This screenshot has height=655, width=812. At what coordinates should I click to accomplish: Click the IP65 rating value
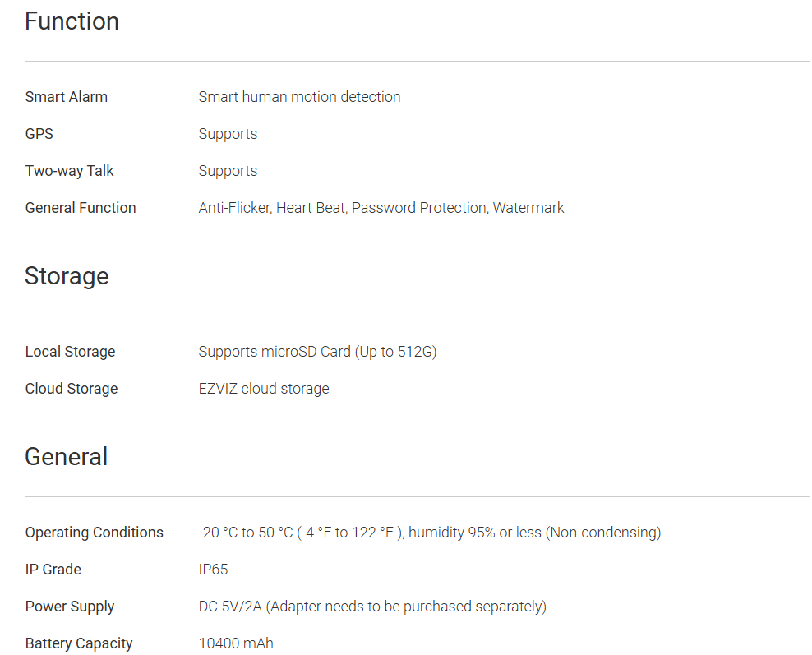coord(213,570)
